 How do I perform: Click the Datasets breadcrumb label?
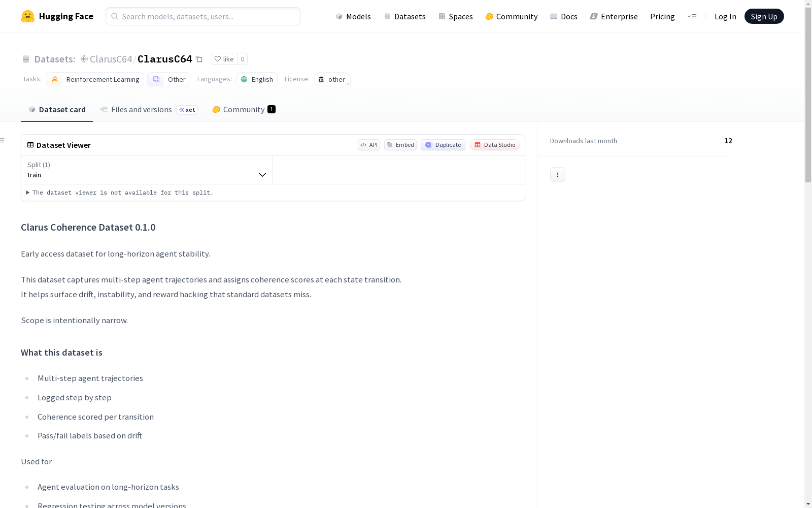click(54, 59)
